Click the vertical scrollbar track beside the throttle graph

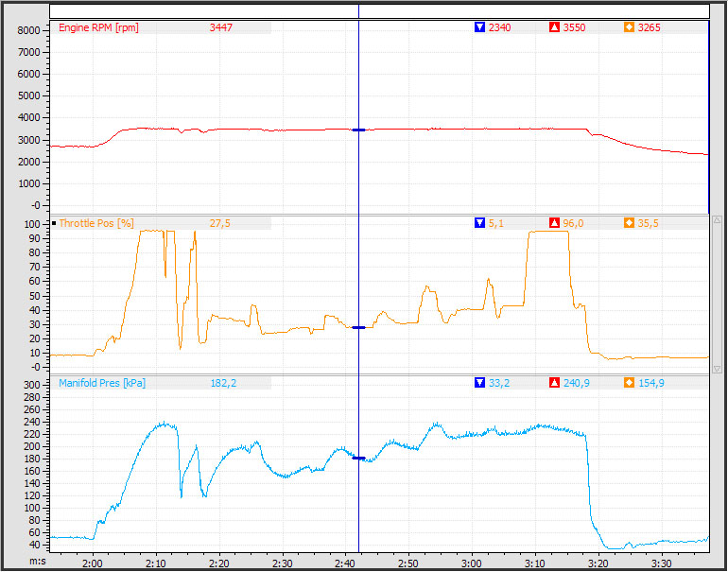coord(716,295)
